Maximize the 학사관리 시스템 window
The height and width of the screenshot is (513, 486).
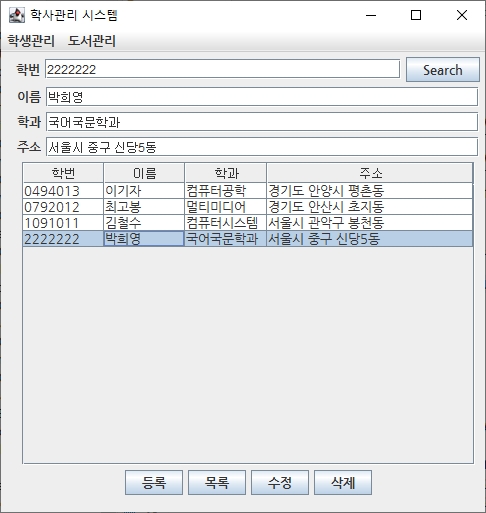coord(416,15)
